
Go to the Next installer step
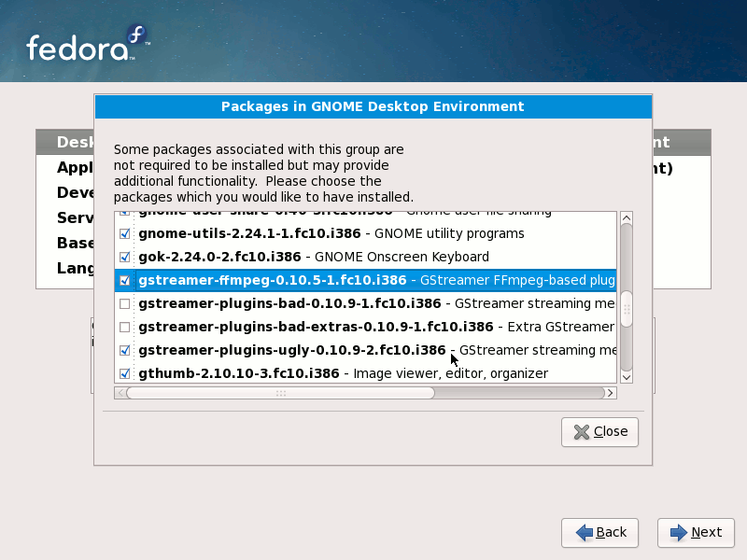(696, 532)
